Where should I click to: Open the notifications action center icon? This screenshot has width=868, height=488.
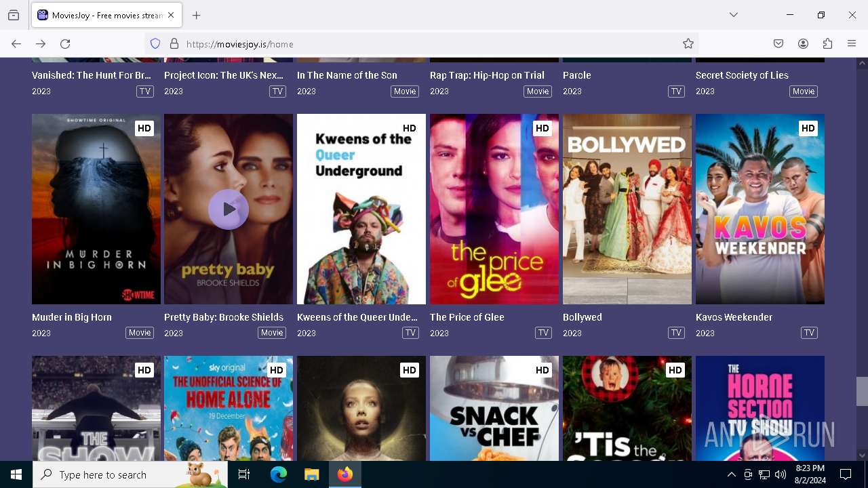point(846,474)
